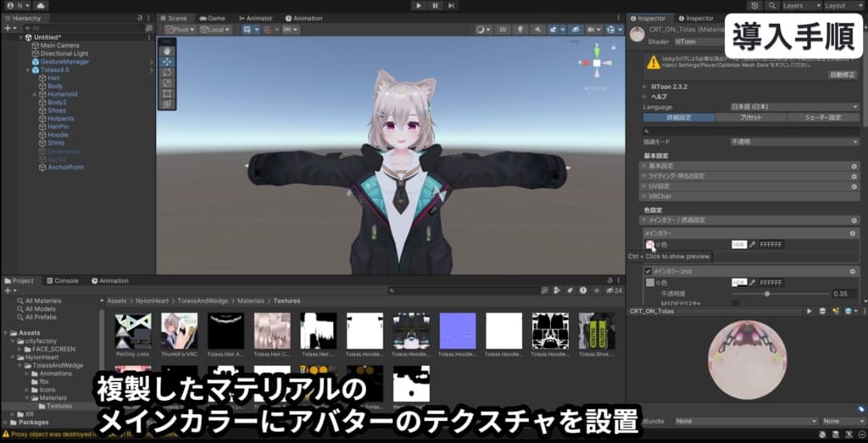
Task: Click the メインカラー texture slot thumbnail
Action: 650,245
